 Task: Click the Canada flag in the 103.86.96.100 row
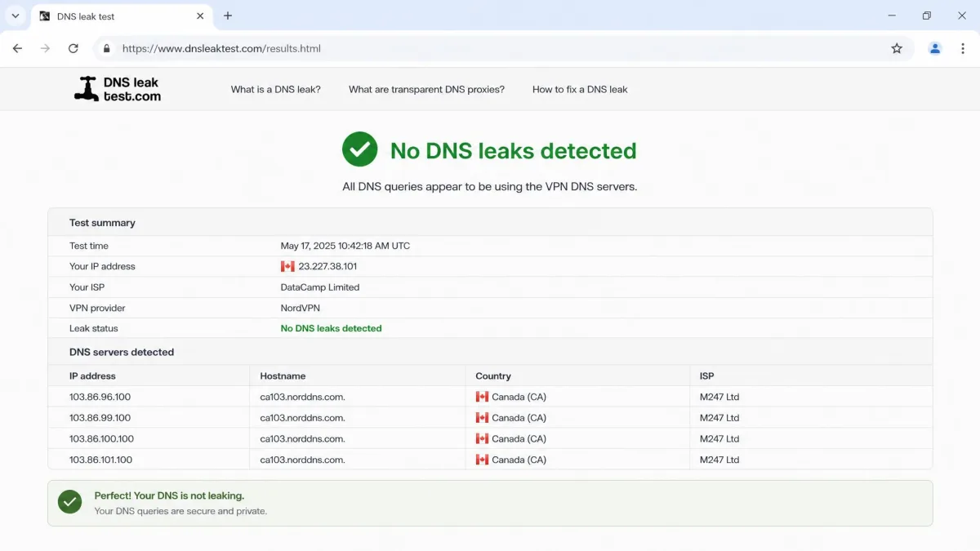482,397
